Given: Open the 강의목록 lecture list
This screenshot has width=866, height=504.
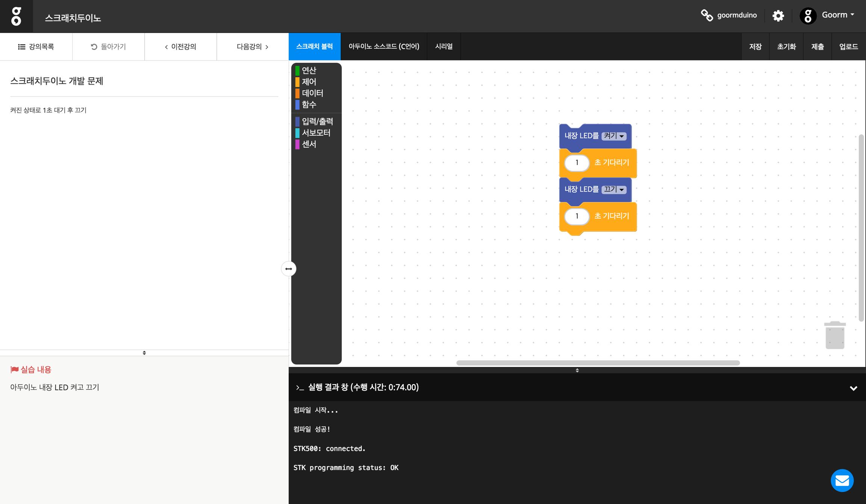Looking at the screenshot, I should click(36, 47).
